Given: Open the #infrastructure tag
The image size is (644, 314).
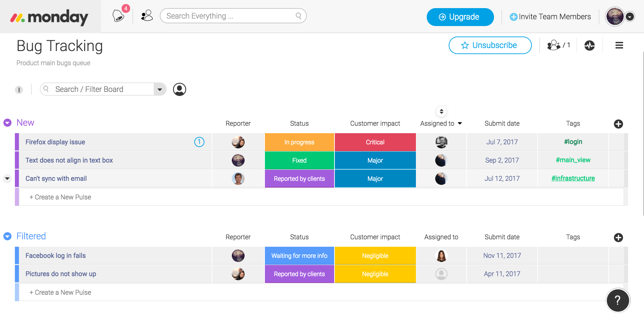Looking at the screenshot, I should tap(573, 178).
